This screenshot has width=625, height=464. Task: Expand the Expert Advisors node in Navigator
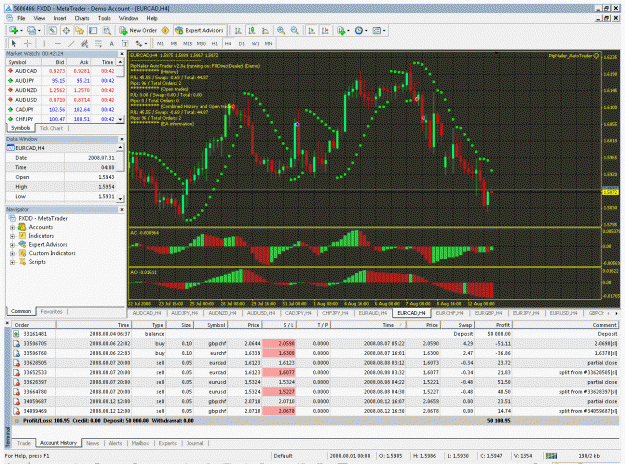(x=12, y=245)
